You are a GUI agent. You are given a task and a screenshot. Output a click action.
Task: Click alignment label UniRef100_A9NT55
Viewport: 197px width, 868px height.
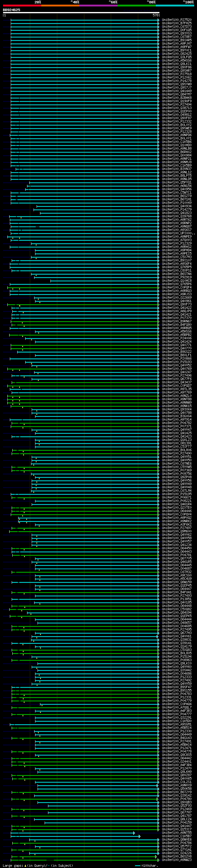coord(177,833)
